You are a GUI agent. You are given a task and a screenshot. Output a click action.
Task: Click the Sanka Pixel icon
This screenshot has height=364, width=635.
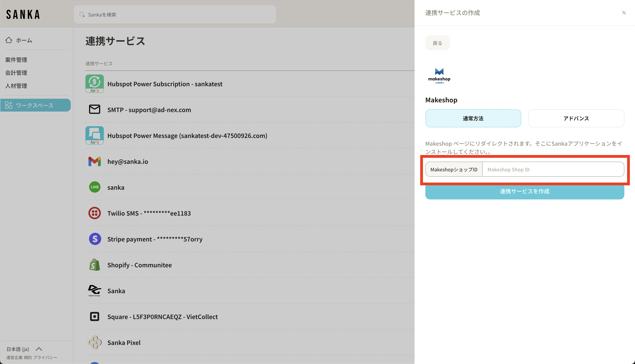coord(94,342)
